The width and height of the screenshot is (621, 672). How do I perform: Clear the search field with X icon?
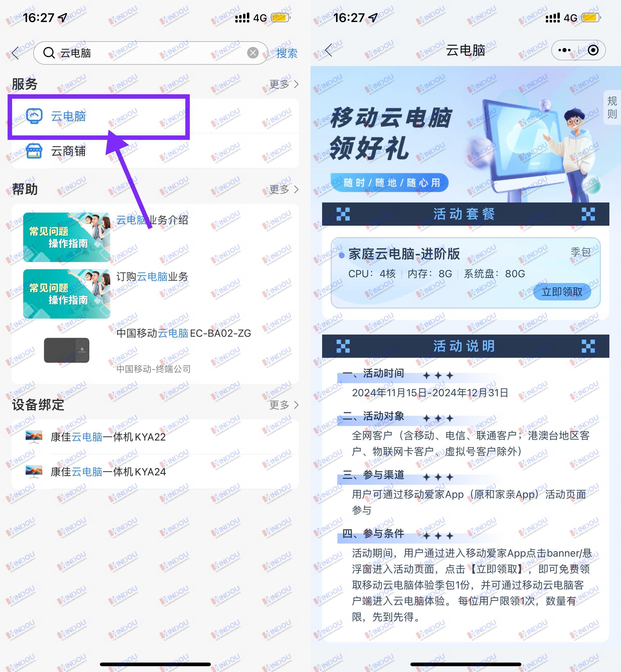click(253, 53)
